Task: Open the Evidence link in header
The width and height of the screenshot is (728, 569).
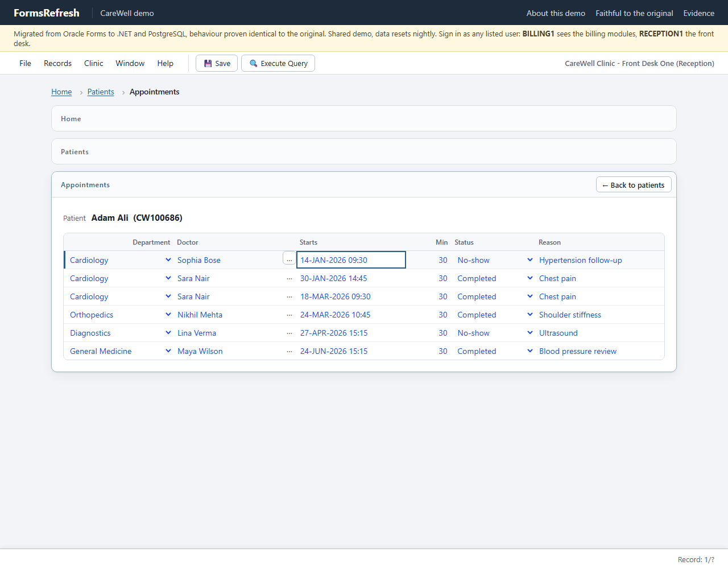Action: [x=699, y=13]
